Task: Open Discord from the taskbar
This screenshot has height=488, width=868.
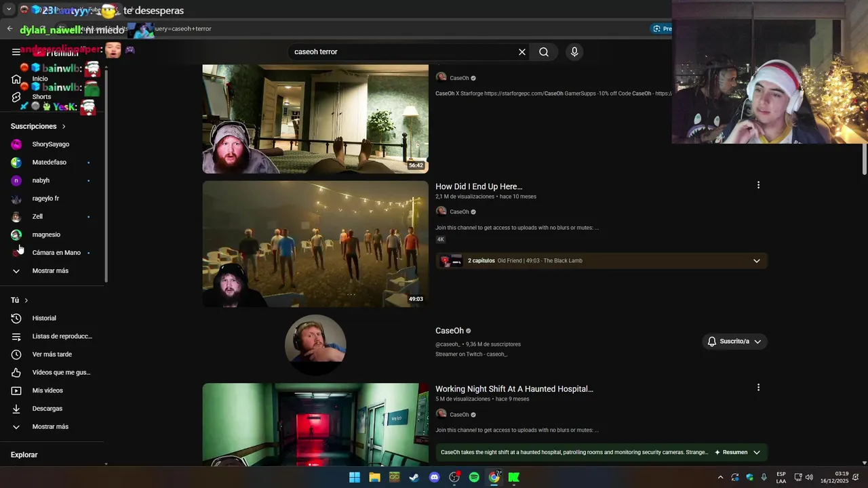Action: 435,477
